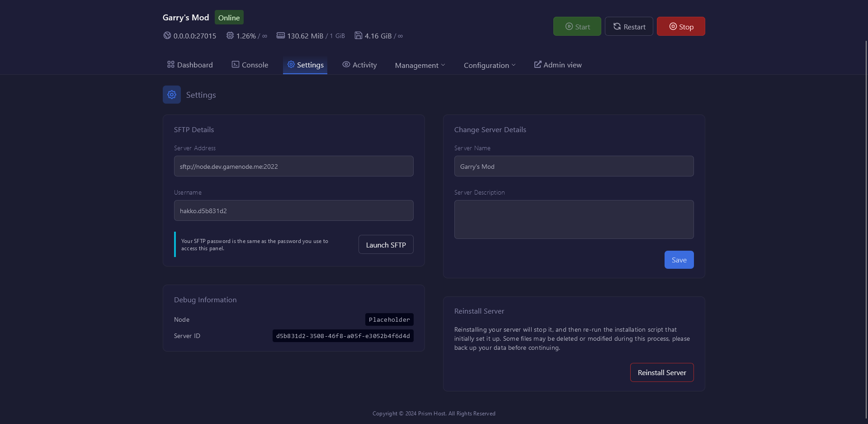Image resolution: width=868 pixels, height=424 pixels.
Task: Launch SFTP client
Action: (x=386, y=245)
